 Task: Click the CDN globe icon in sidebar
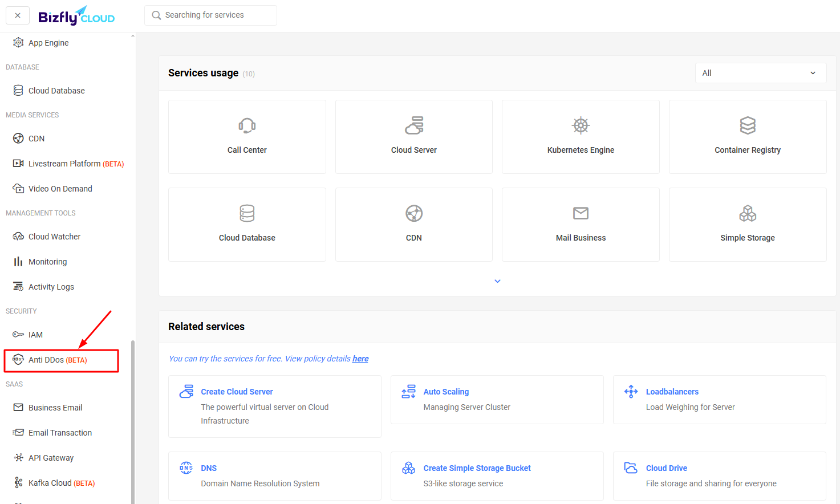18,138
